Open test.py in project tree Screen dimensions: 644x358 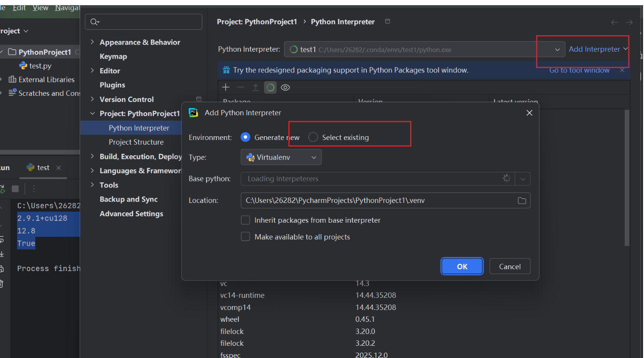40,66
